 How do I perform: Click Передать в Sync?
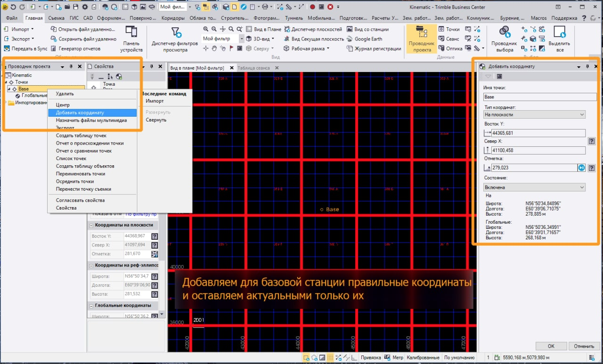click(x=26, y=49)
